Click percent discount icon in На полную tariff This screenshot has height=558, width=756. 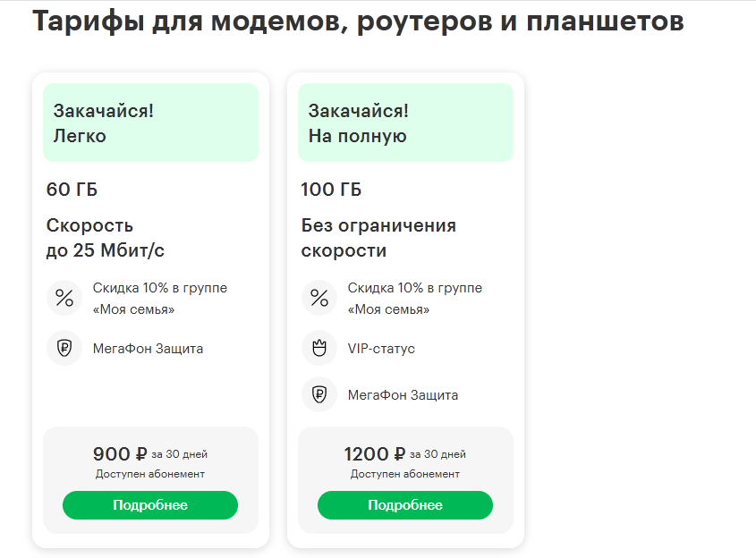(319, 299)
